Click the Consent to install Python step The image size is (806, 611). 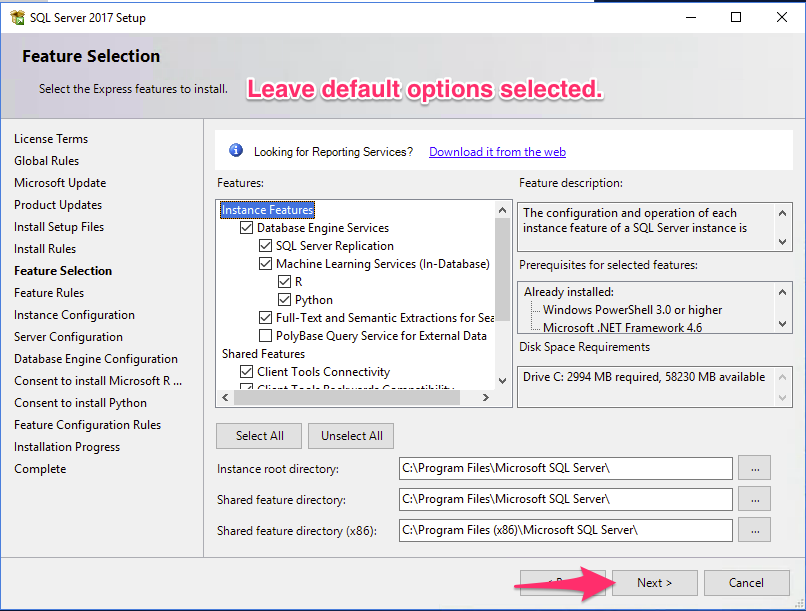pyautogui.click(x=80, y=403)
